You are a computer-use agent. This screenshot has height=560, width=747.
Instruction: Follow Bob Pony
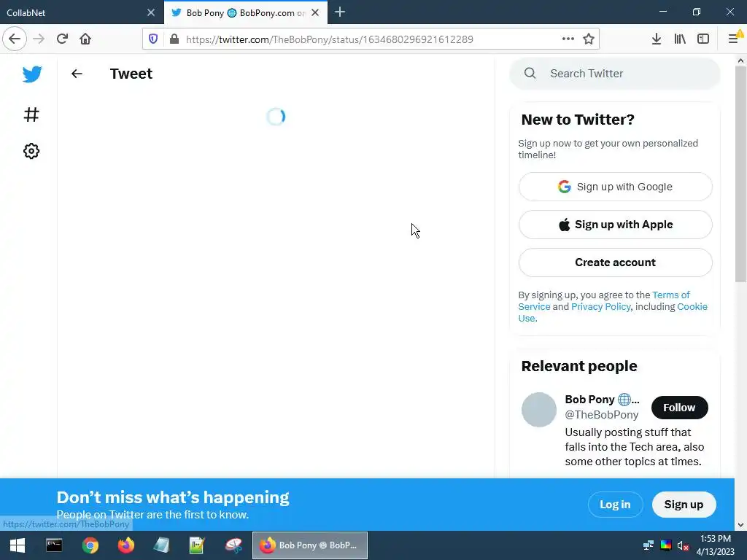click(x=679, y=408)
